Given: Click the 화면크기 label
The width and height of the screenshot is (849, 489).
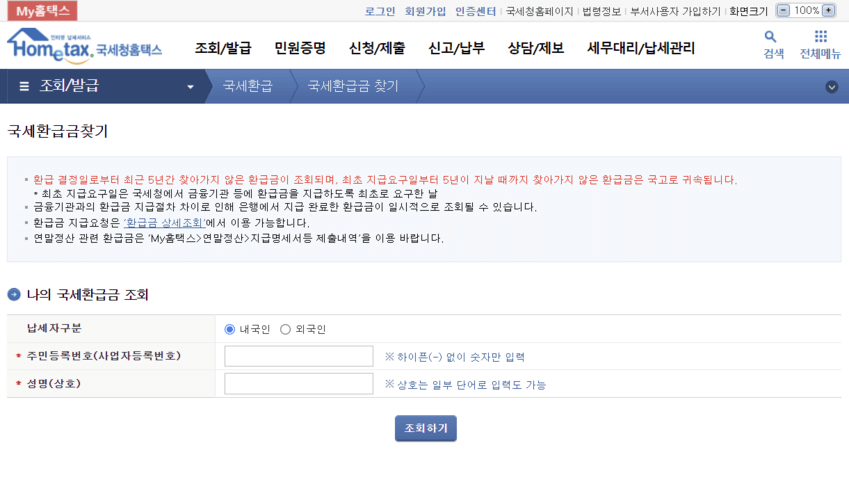Looking at the screenshot, I should click(x=748, y=11).
